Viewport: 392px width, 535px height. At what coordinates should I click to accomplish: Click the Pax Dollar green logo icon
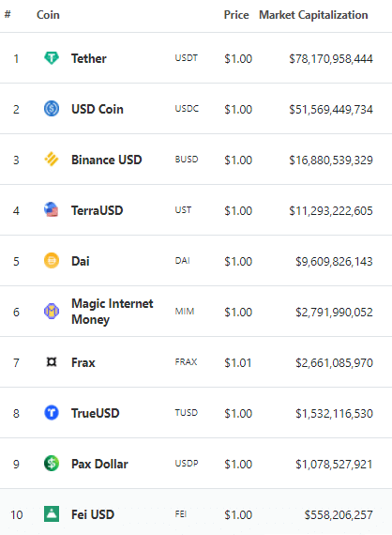52,464
